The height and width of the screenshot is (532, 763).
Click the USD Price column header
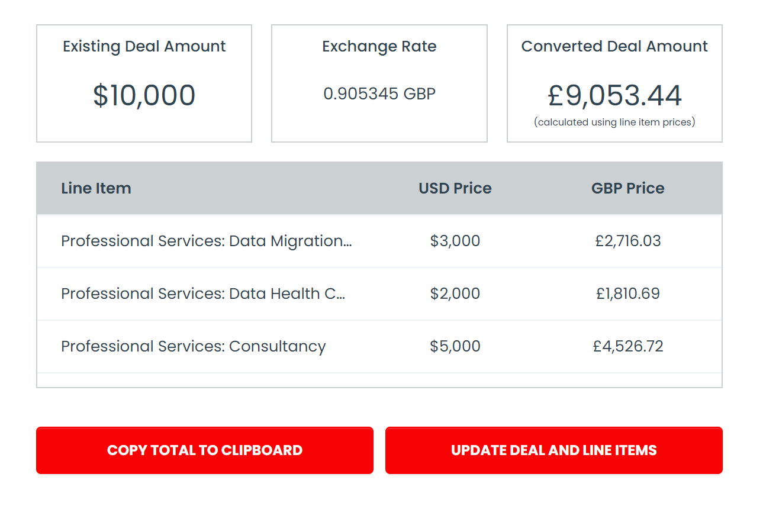(455, 188)
